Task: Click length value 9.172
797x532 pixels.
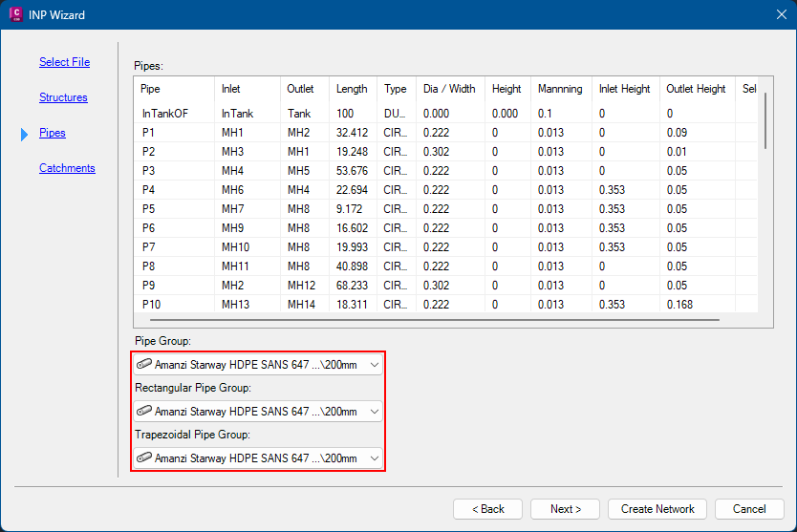Action: click(x=349, y=209)
